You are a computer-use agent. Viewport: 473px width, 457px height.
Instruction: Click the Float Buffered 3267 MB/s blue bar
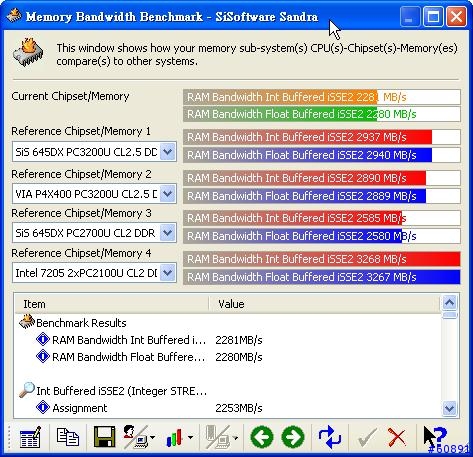pyautogui.click(x=322, y=277)
